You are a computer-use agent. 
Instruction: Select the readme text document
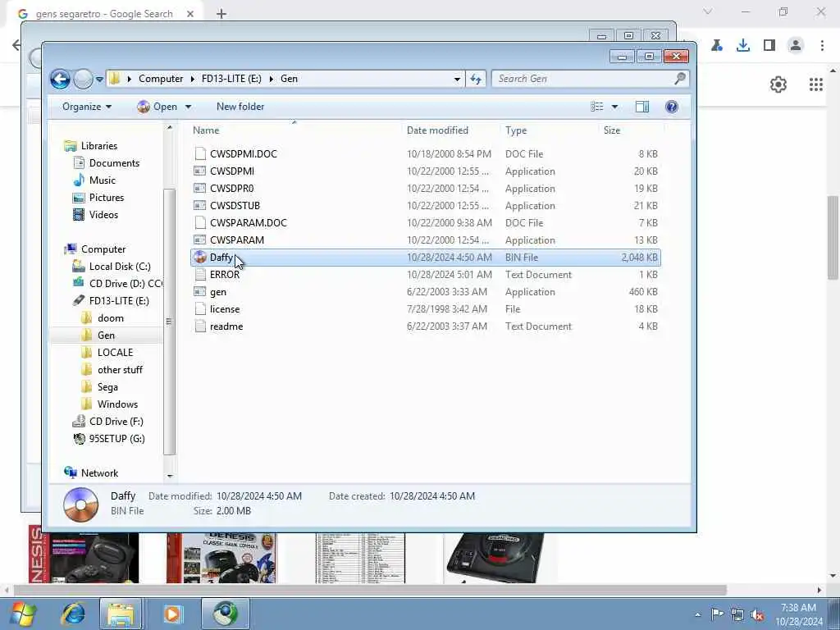426,326
